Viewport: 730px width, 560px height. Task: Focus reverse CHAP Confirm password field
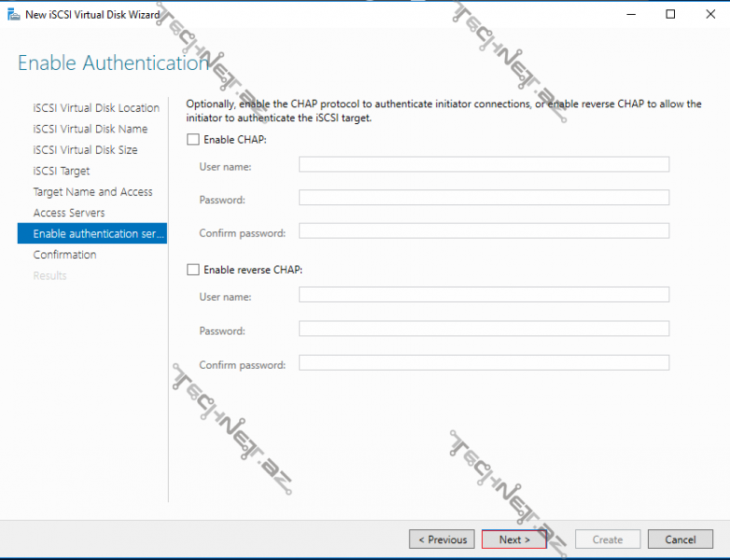484,363
